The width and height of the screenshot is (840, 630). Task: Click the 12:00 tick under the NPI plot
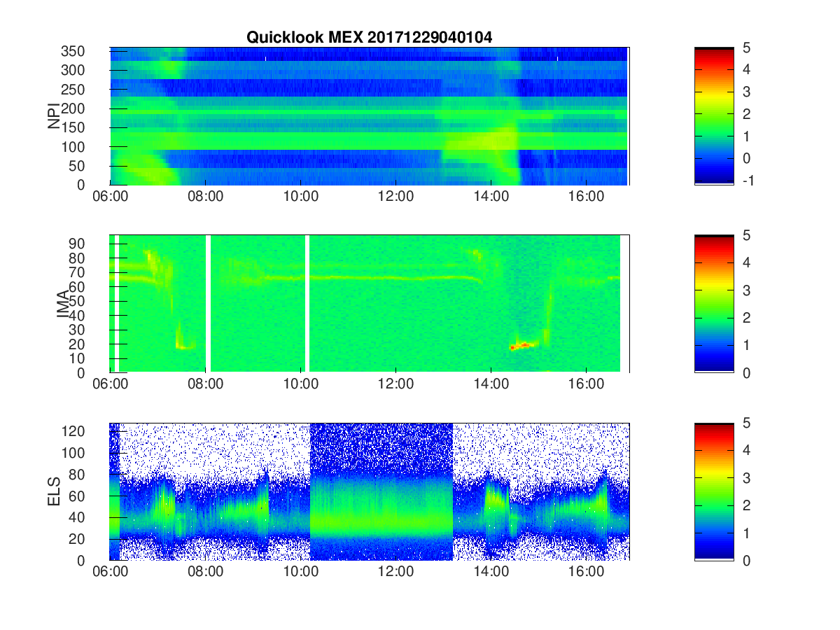(396, 197)
